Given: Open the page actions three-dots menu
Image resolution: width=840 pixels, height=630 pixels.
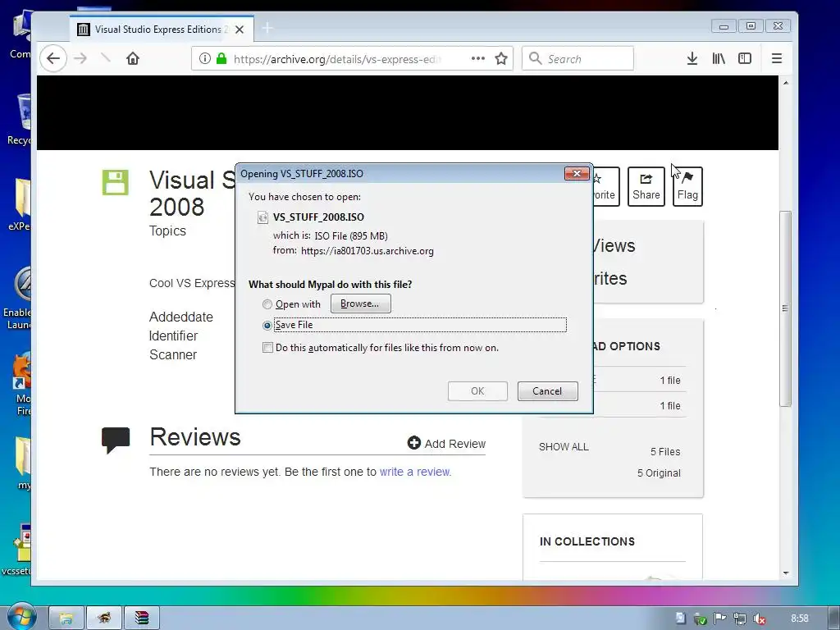Looking at the screenshot, I should 478,58.
